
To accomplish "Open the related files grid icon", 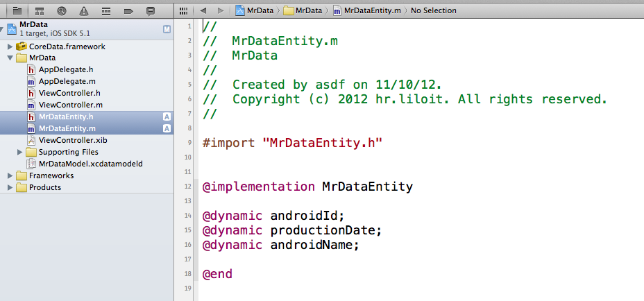I will point(184,10).
